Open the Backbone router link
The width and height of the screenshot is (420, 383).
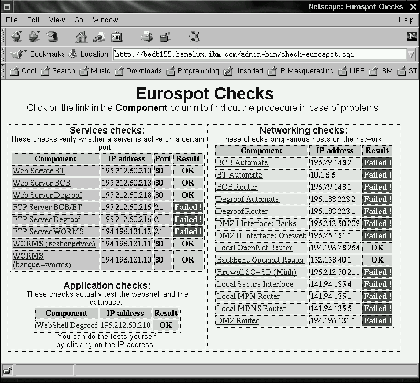coord(260,260)
